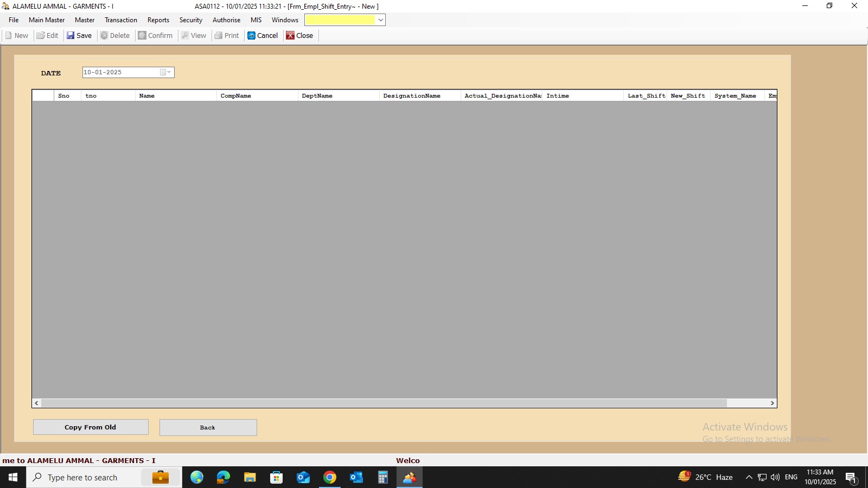This screenshot has height=488, width=868.
Task: Click the New document toolbar icon
Action: tap(9, 36)
